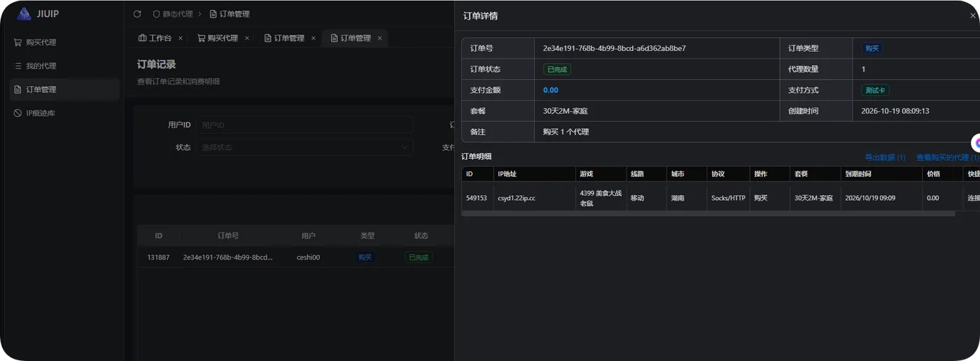Click the game name 4399 美食大战老鼠
The image size is (980, 361).
601,198
